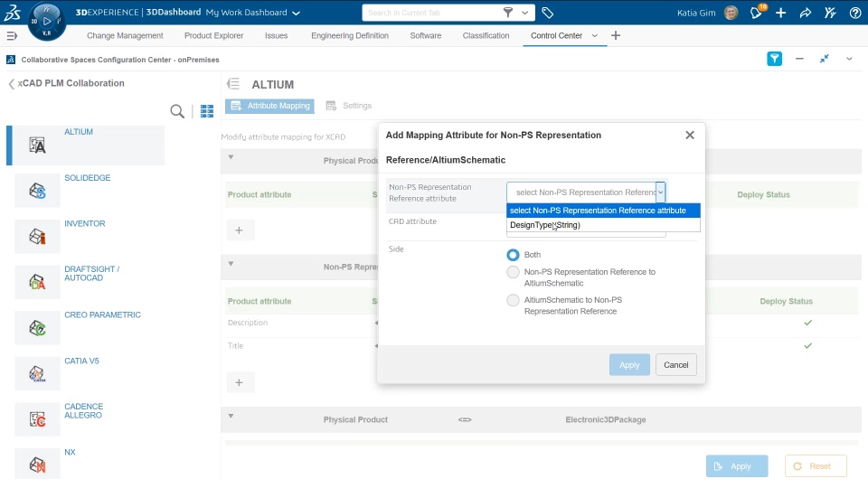Select the CREO PARAMETRIC connector icon
Screen dimensions: 868x488
[x=37, y=328]
